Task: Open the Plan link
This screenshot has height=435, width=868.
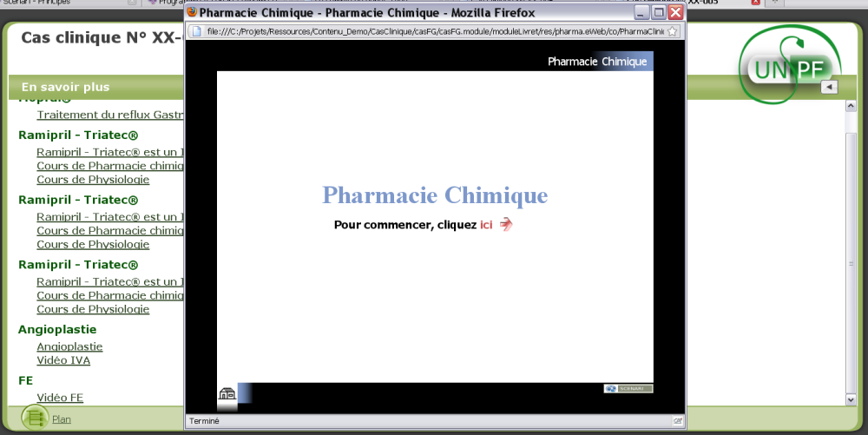Action: point(62,419)
